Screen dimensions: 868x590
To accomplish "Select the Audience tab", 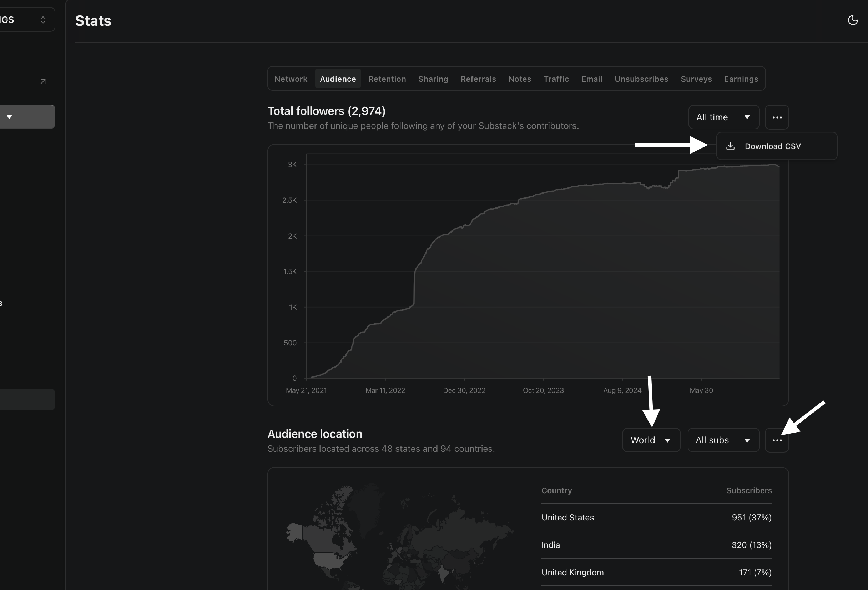I will pyautogui.click(x=338, y=79).
